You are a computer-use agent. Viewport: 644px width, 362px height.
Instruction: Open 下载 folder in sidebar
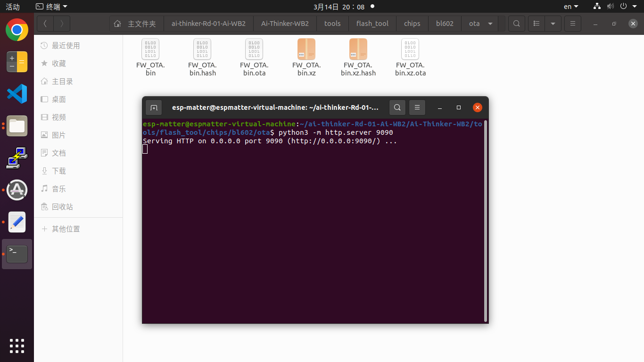pyautogui.click(x=78, y=171)
